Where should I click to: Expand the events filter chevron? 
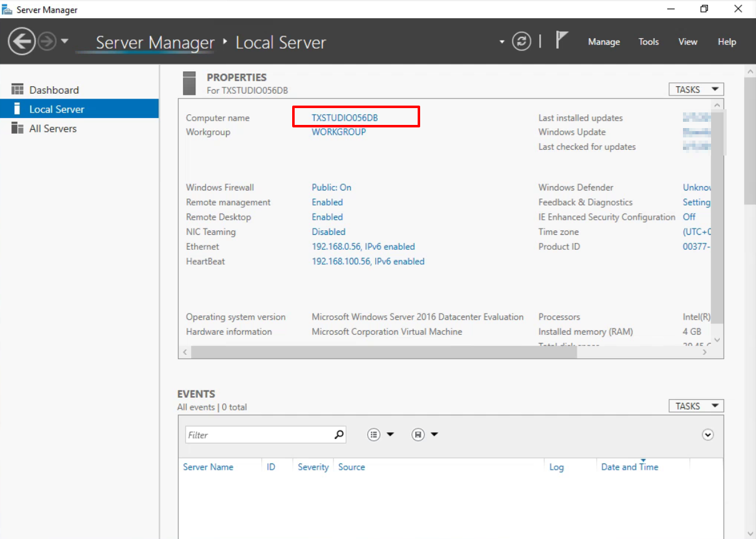coord(707,435)
